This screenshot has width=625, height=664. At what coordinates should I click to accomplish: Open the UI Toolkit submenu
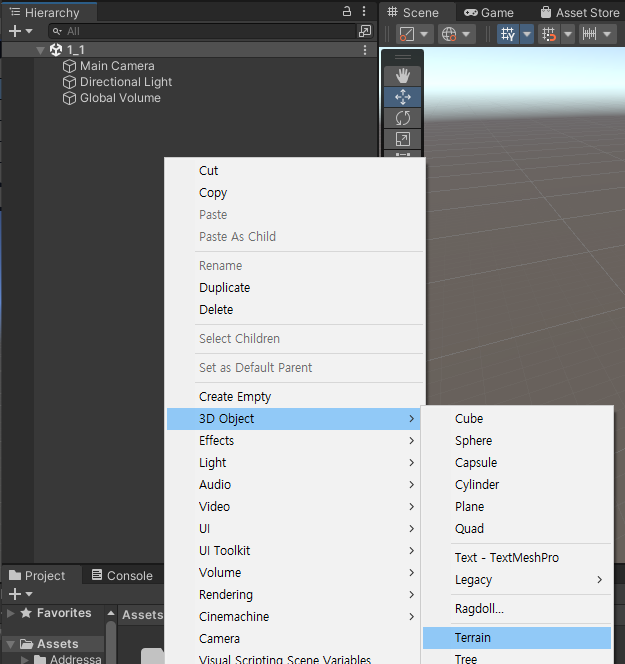[x=293, y=551]
